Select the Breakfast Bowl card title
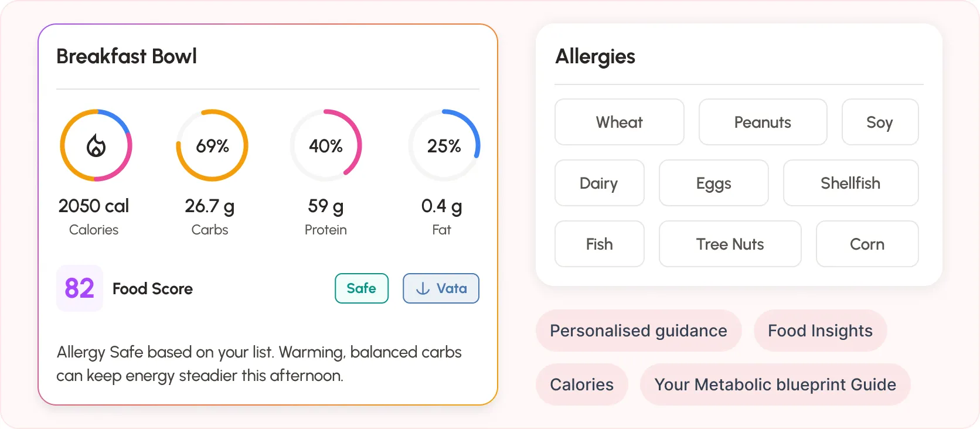The height and width of the screenshot is (429, 980). tap(127, 56)
